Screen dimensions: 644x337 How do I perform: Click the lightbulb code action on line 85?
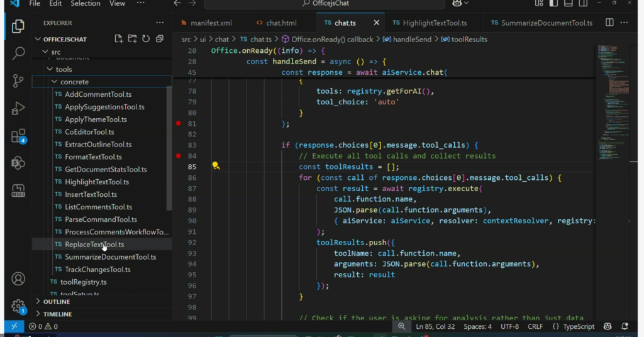point(216,167)
